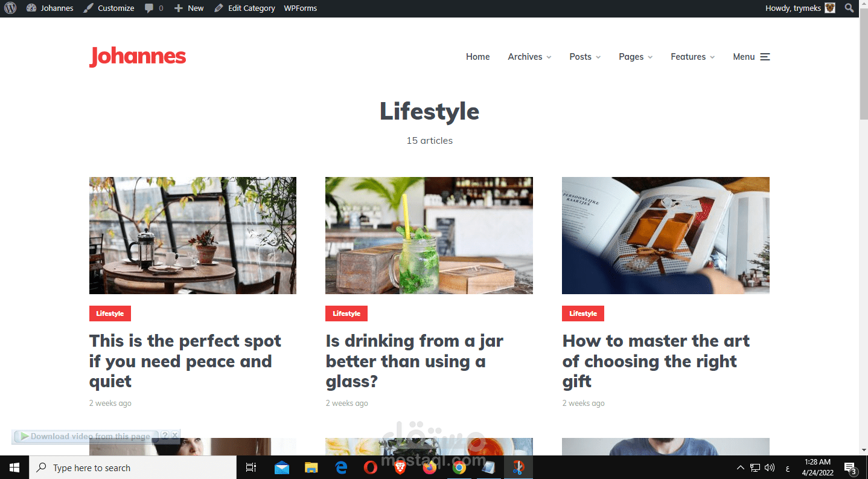The height and width of the screenshot is (479, 868).
Task: Click the Lifestyle tag under the gift post
Action: pos(582,313)
